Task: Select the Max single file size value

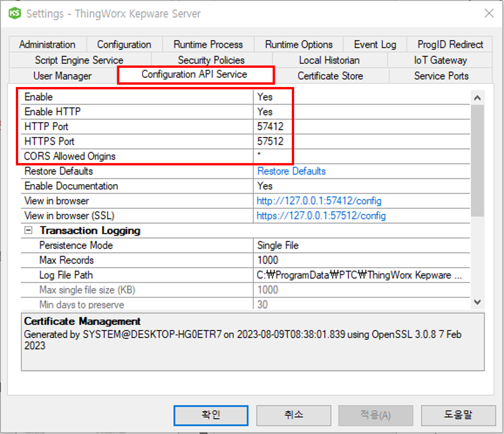Action: tap(362, 290)
